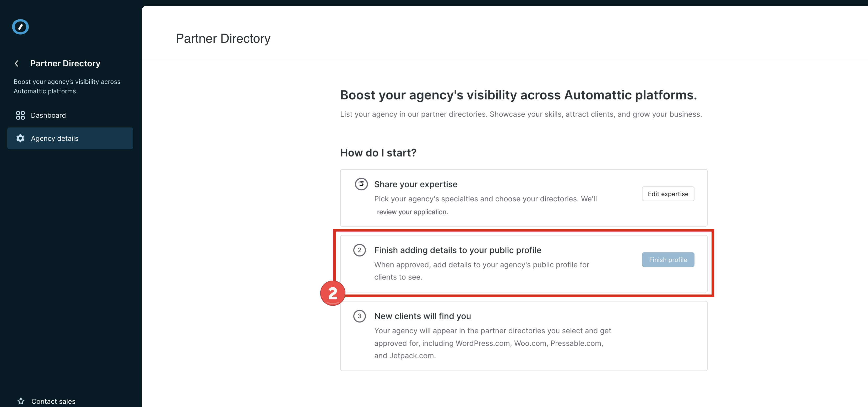This screenshot has width=868, height=407.
Task: Click the How do I start? heading
Action: [378, 153]
